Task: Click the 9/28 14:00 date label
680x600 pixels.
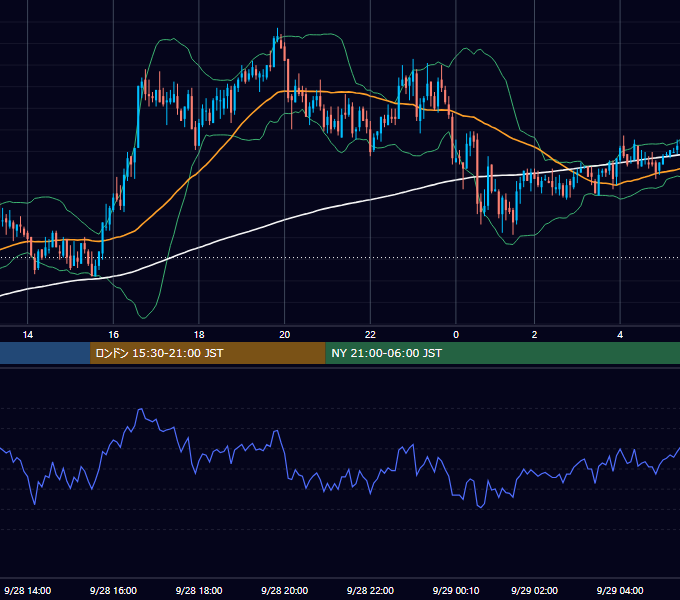Action: tap(28, 590)
